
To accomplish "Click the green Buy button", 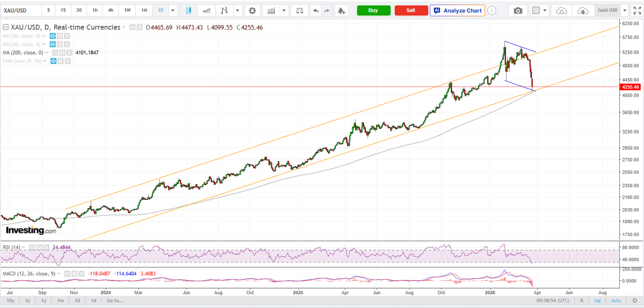I will coord(373,10).
